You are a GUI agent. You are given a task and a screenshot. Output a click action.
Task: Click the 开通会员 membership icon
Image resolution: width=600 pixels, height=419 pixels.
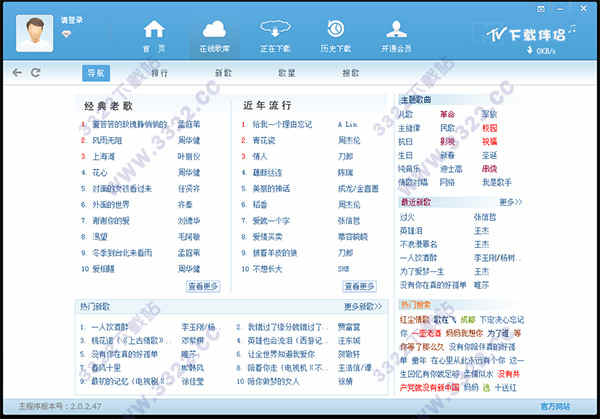point(396,36)
